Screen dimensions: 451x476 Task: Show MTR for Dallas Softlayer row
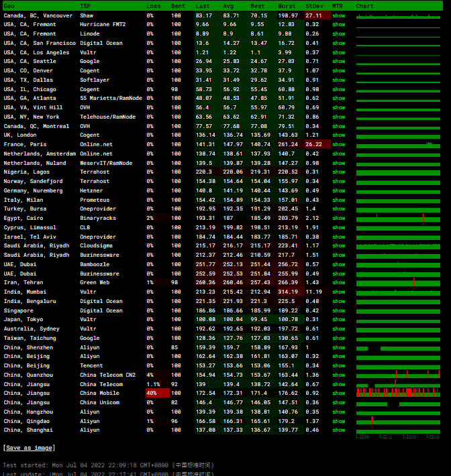coord(338,80)
